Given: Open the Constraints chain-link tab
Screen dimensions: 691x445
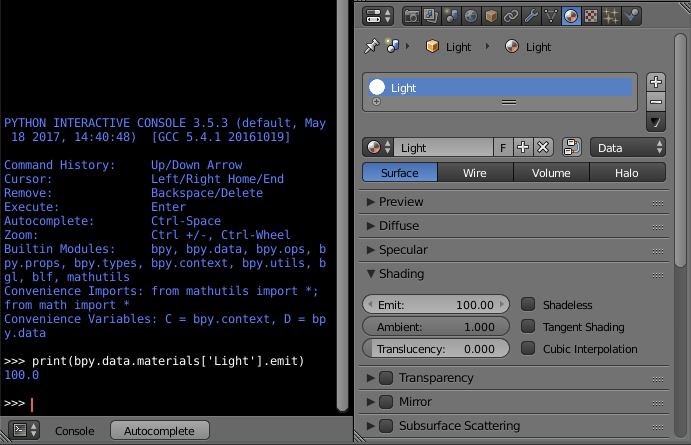Looking at the screenshot, I should coord(511,16).
